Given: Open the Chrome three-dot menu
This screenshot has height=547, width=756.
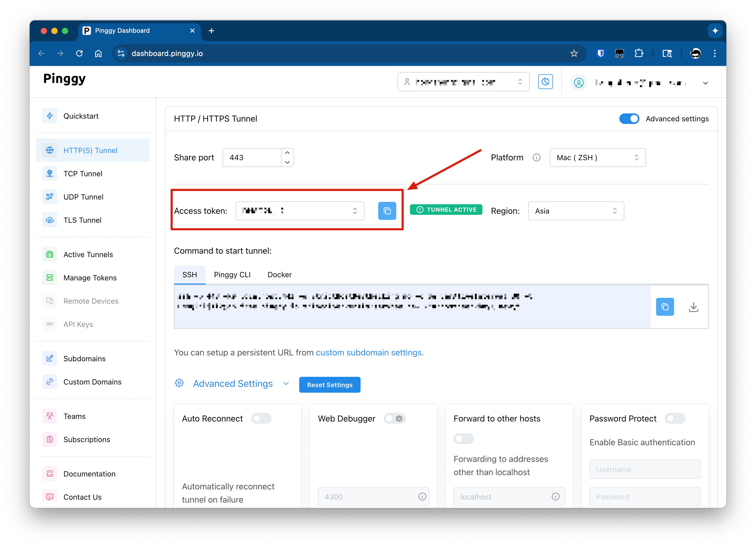Looking at the screenshot, I should (714, 53).
